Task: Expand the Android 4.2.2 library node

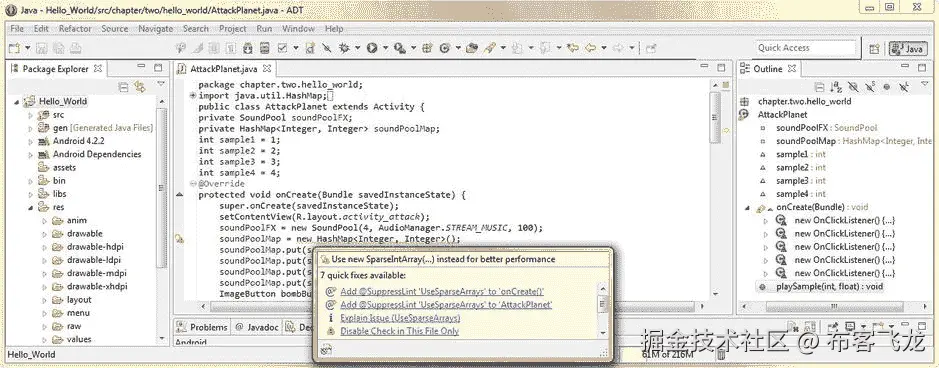Action: [31, 141]
